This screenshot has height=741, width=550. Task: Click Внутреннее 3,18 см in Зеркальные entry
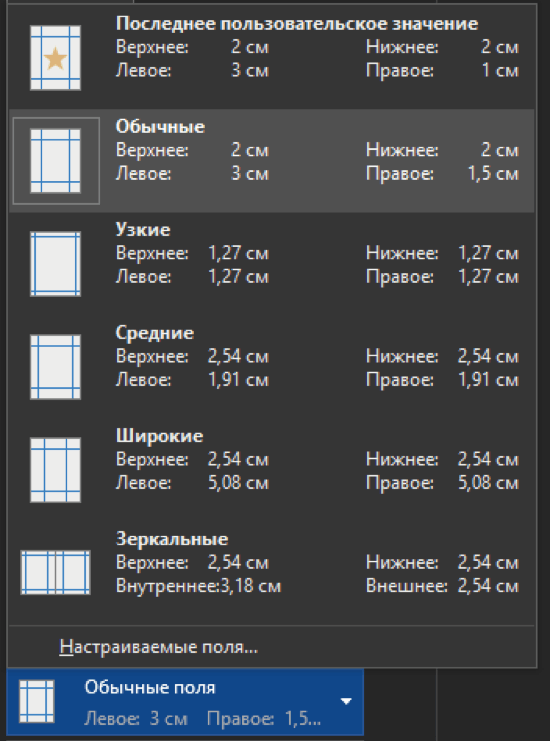pos(198,586)
